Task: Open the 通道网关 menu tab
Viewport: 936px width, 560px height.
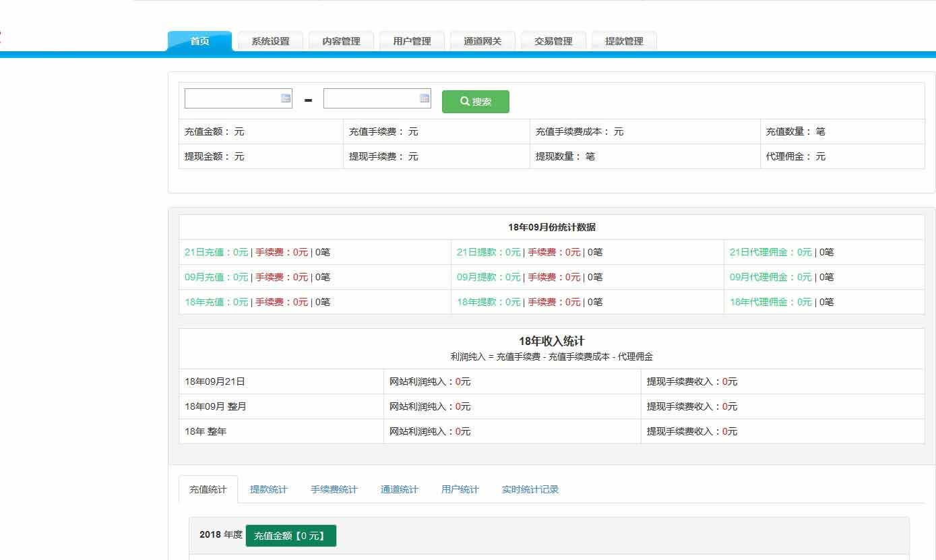Action: click(x=482, y=41)
